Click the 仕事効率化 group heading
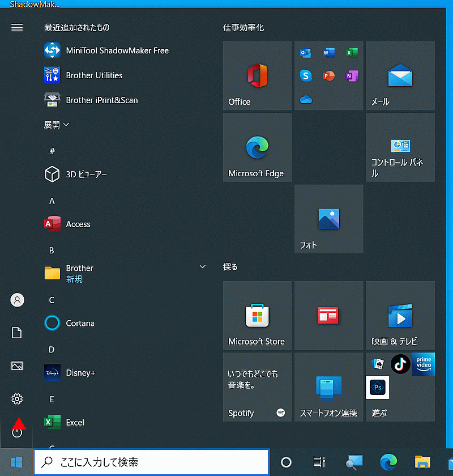The width and height of the screenshot is (453, 476). click(243, 28)
